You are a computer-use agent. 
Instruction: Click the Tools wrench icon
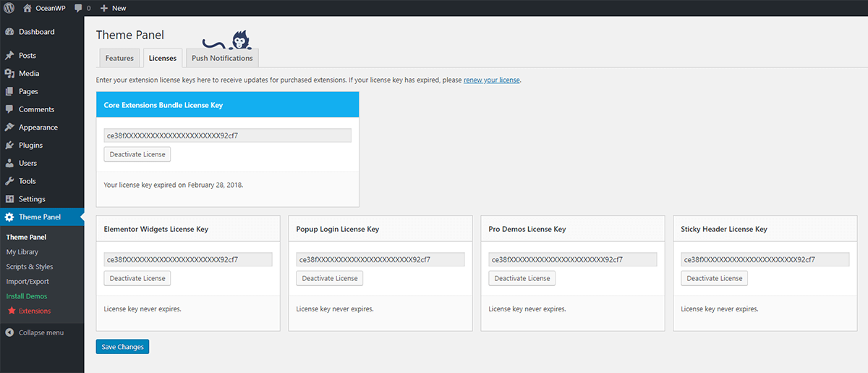click(9, 181)
